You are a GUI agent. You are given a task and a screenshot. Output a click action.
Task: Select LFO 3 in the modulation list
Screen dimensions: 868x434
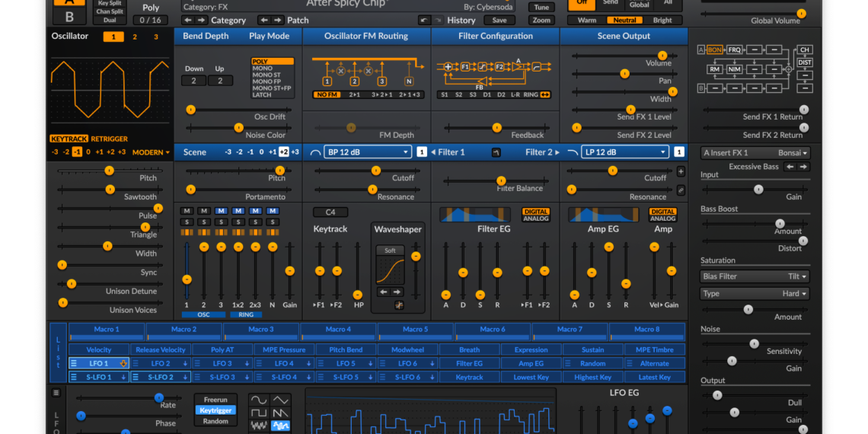(x=222, y=364)
